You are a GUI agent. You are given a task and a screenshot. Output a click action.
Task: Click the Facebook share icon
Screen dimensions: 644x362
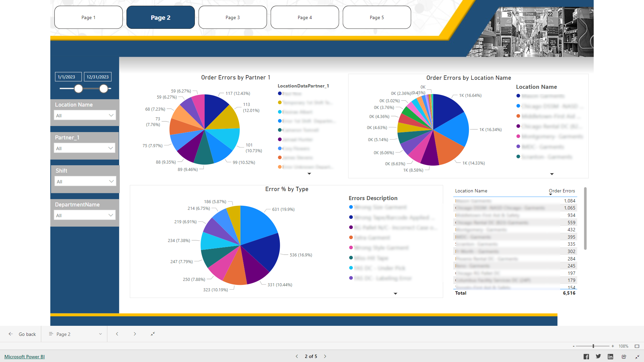[x=586, y=356]
